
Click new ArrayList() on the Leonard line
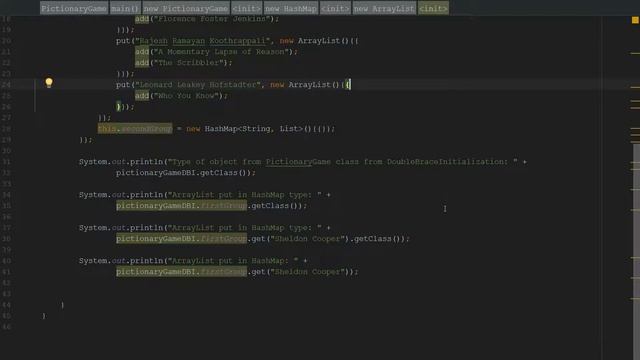304,85
